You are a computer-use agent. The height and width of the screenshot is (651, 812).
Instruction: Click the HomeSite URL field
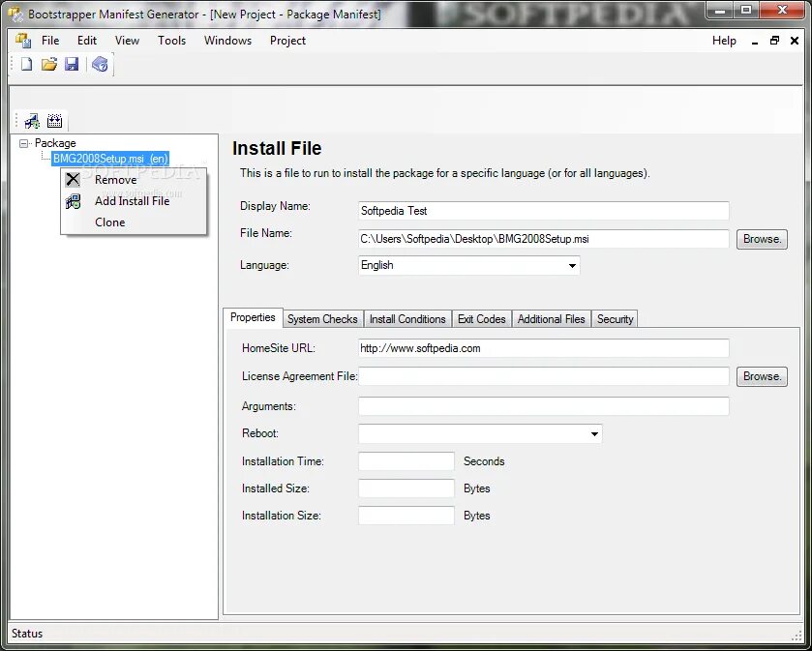(x=544, y=348)
